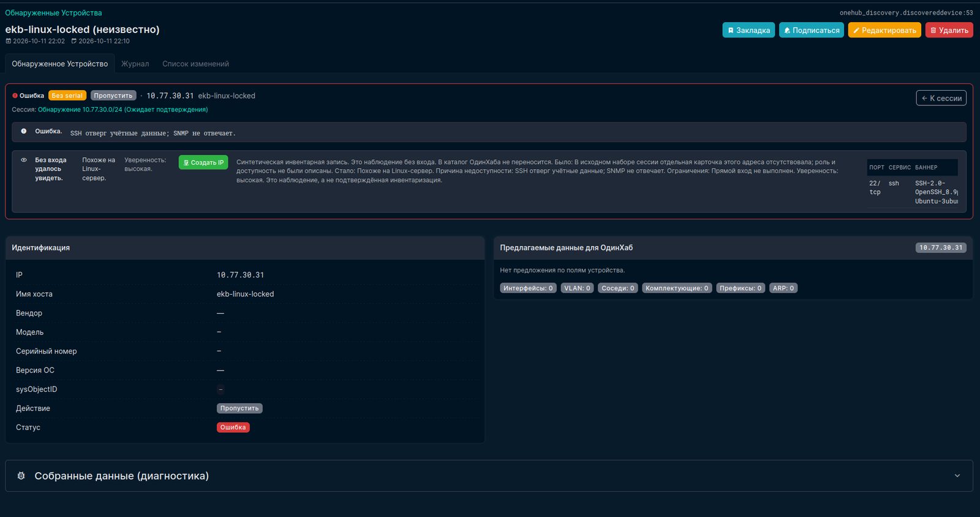Click the 22/tcp port cell
Viewport: 980px width, 517px height.
[875, 187]
